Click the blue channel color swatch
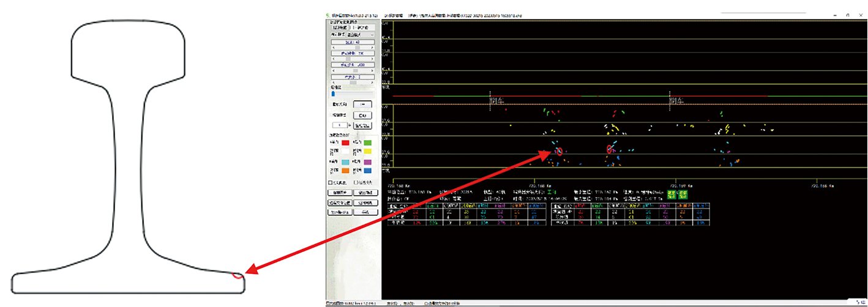The image size is (868, 307). [x=368, y=171]
